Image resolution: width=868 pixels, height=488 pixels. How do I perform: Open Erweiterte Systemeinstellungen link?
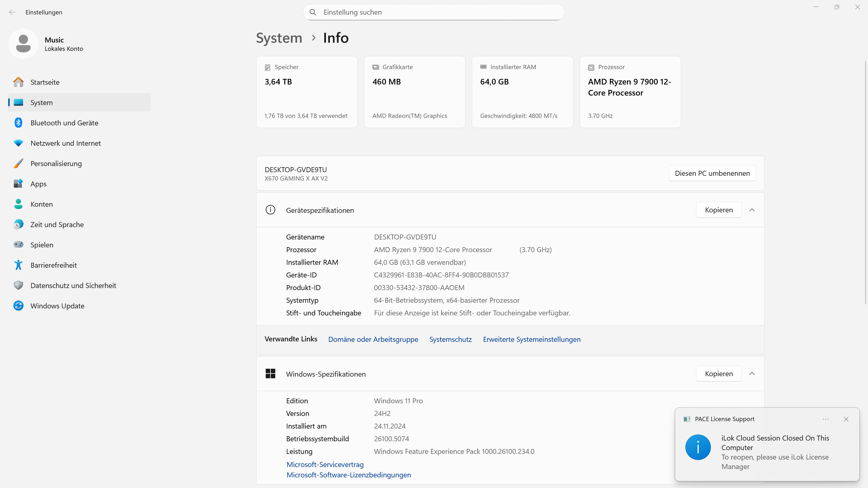coord(532,339)
